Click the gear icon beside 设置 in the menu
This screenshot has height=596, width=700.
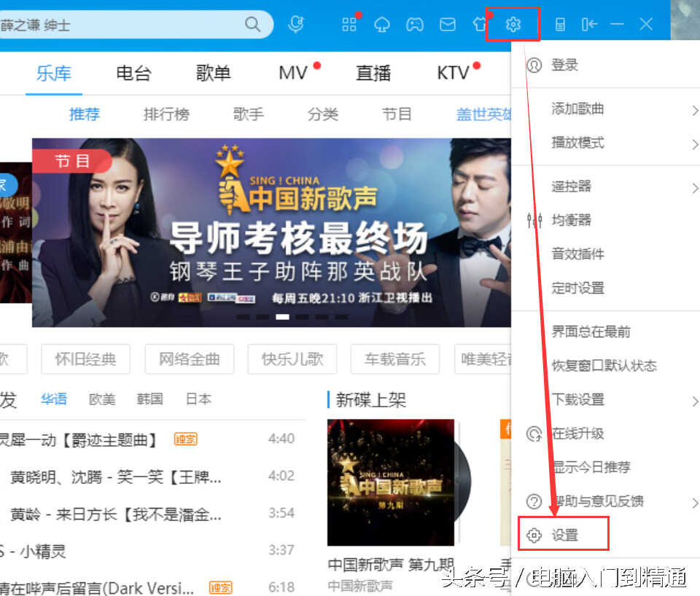[534, 535]
